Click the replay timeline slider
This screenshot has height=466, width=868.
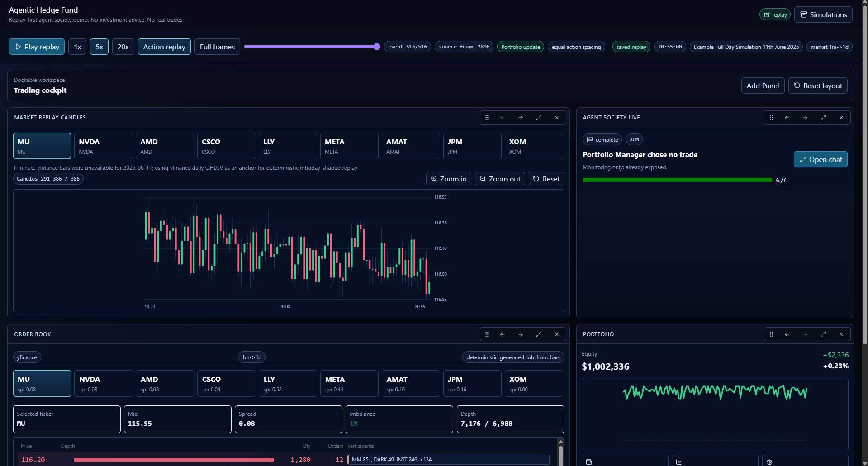pos(312,47)
